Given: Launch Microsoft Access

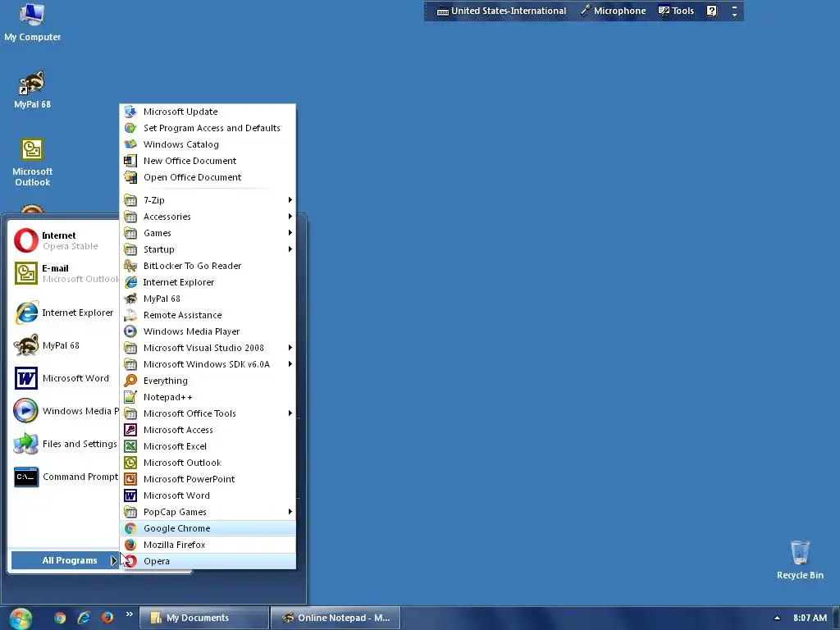Looking at the screenshot, I should pos(208,430).
